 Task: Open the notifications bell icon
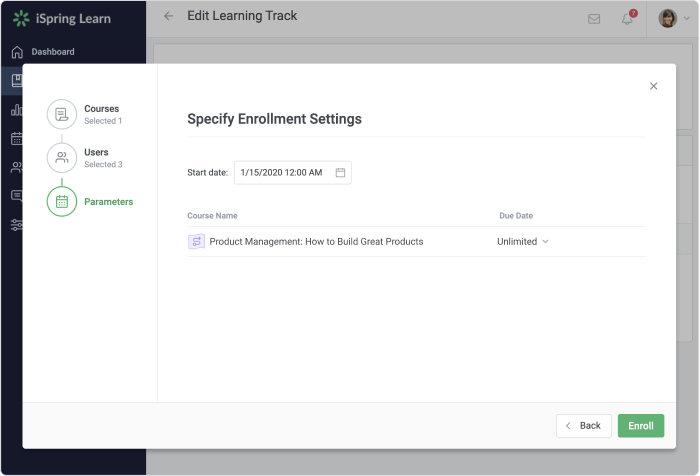click(627, 19)
